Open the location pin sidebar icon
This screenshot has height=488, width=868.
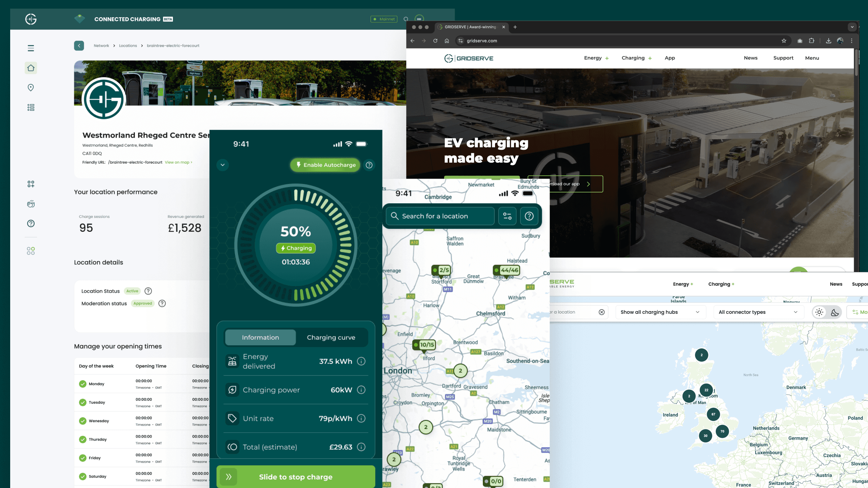[x=31, y=88]
